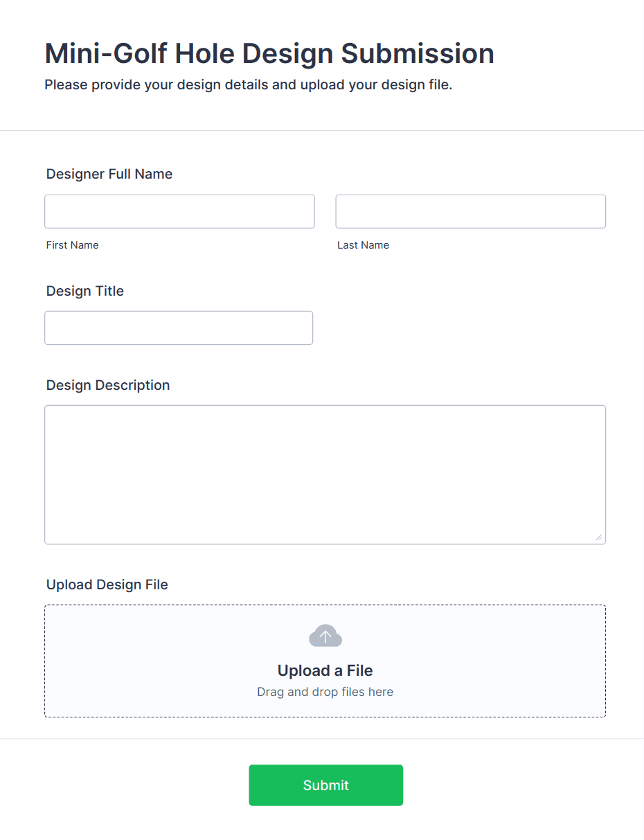
Task: Click the divider line above Submit button
Action: (322, 738)
